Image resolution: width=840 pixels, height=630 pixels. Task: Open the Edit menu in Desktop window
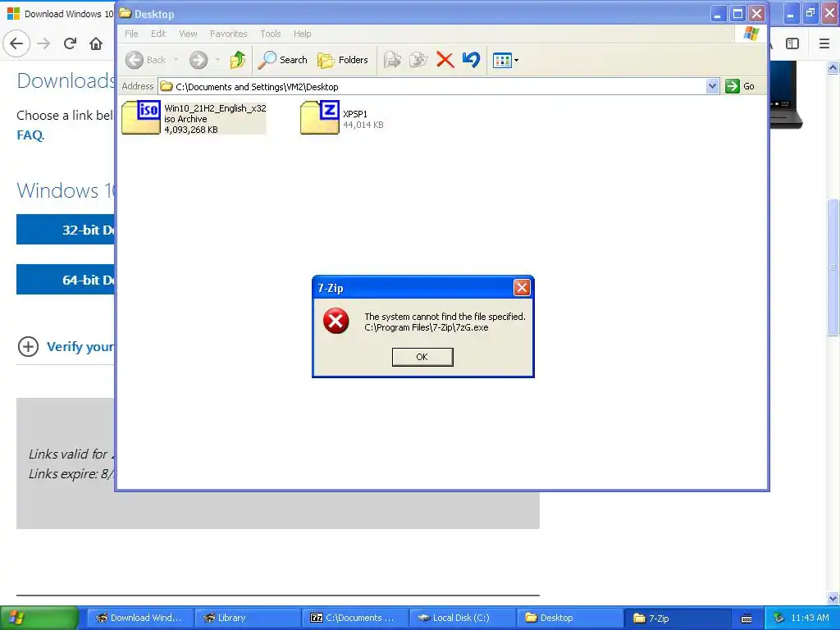[x=158, y=34]
